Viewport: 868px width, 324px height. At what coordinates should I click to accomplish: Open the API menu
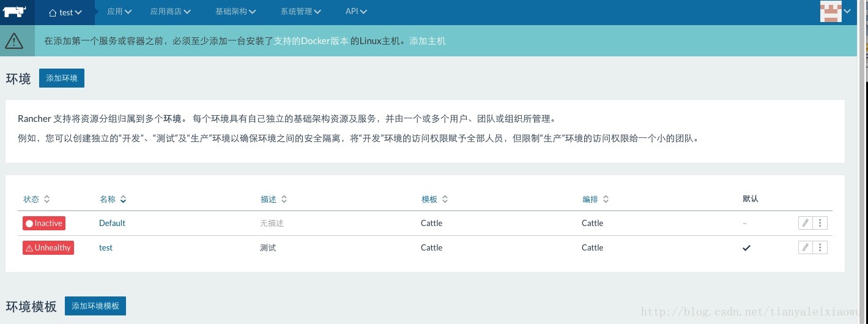(x=356, y=12)
